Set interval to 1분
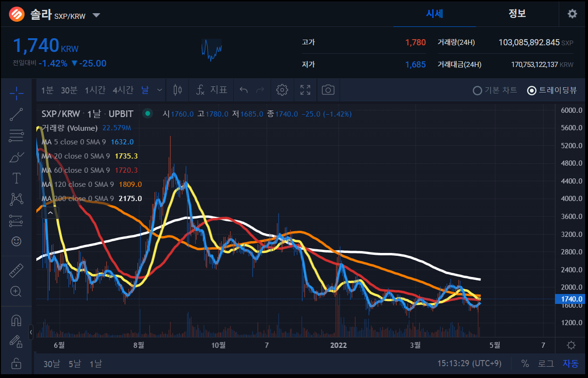588x378 pixels. click(x=47, y=90)
